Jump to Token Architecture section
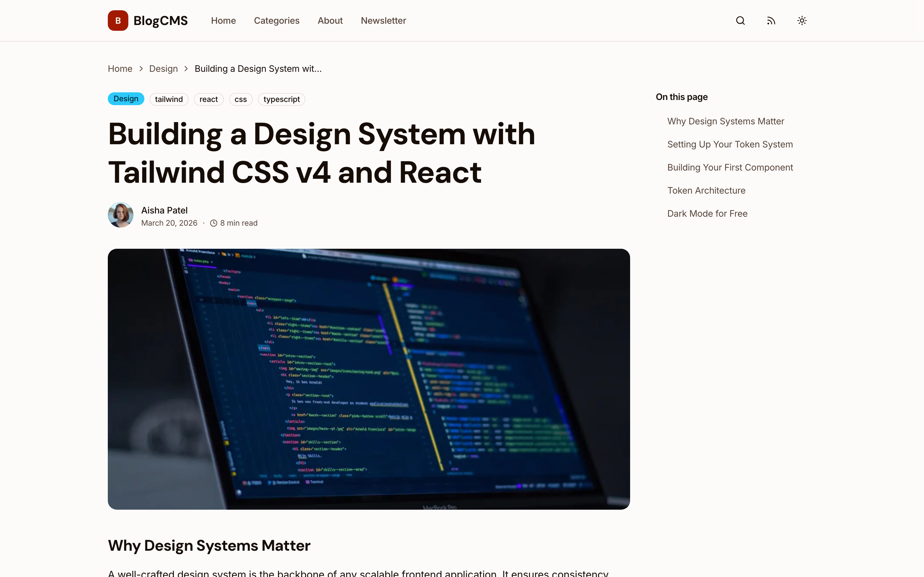This screenshot has width=924, height=577. 706,190
